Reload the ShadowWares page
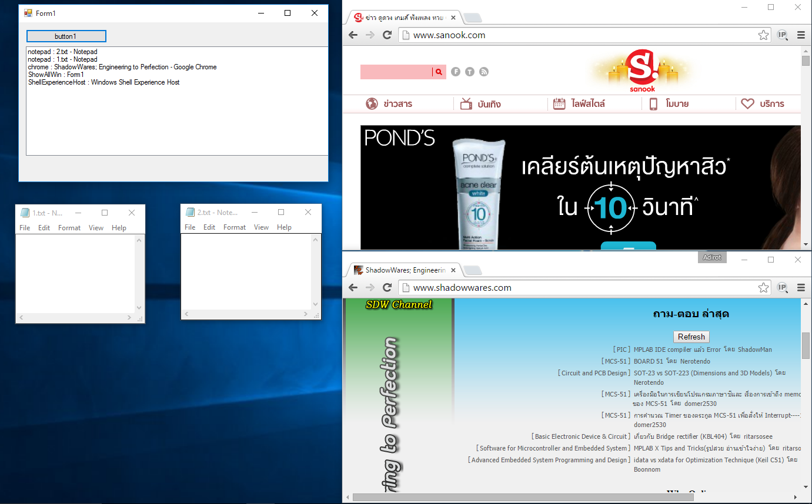 click(387, 288)
